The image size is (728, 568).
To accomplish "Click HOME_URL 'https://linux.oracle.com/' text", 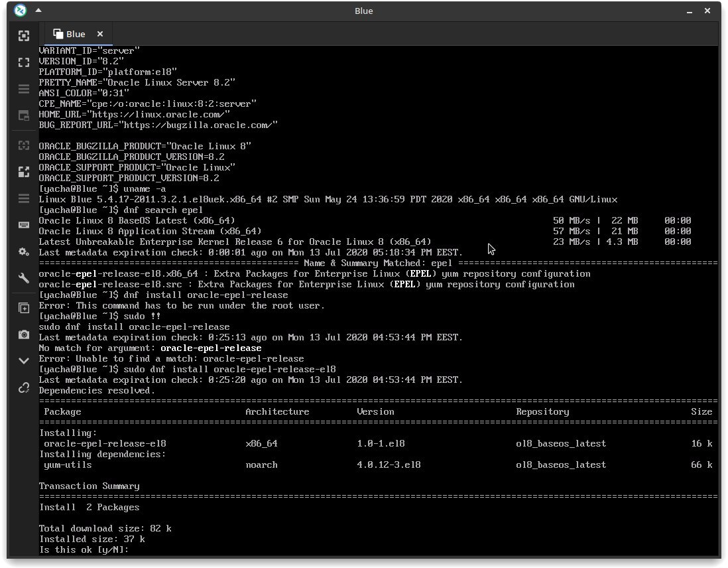I will [160, 114].
